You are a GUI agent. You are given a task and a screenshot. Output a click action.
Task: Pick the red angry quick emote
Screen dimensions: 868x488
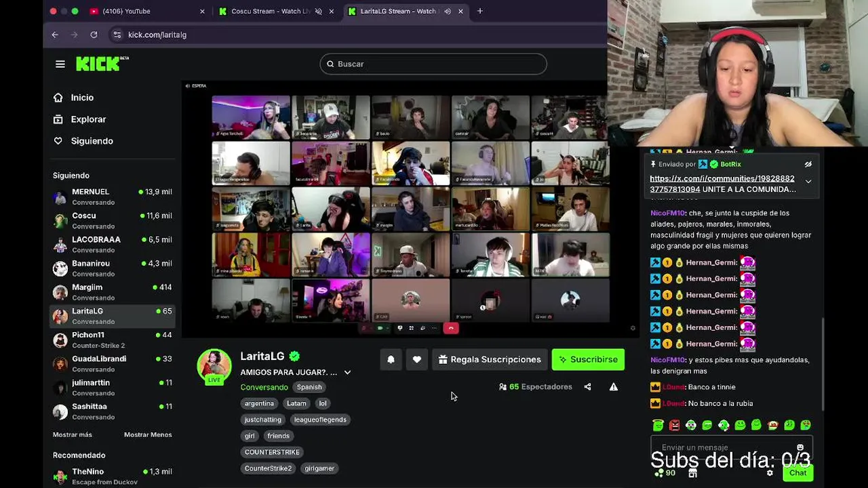(674, 426)
